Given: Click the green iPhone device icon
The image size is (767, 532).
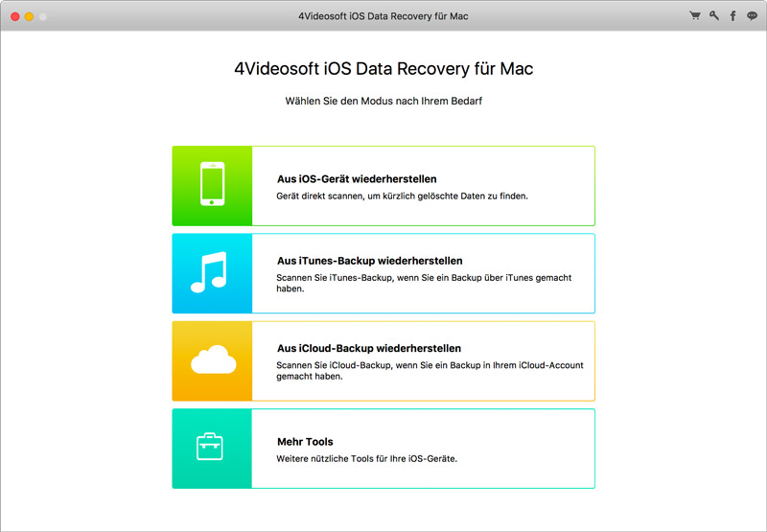Looking at the screenshot, I should coord(212,185).
